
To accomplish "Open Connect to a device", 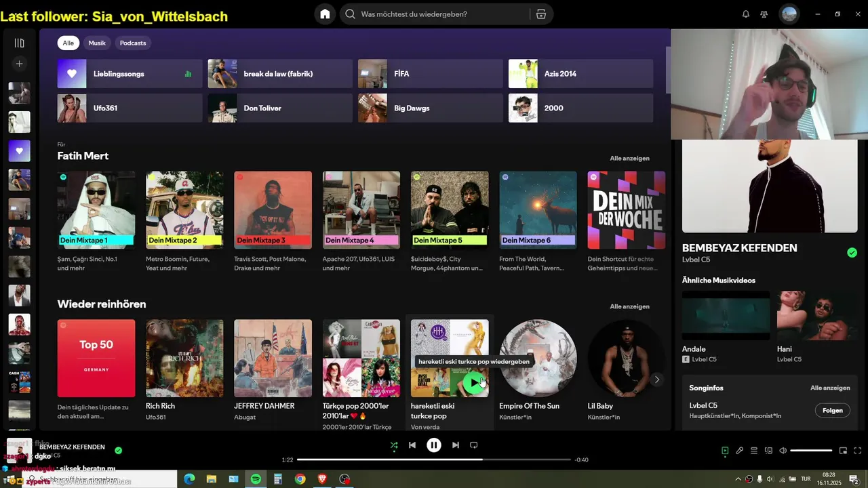I will tap(768, 451).
